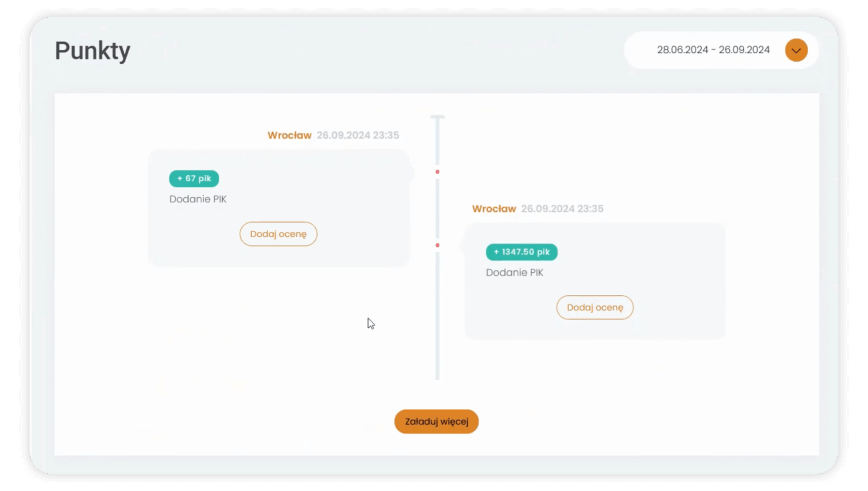Select the + 67 pik badge
The width and height of the screenshot is (868, 491).
(x=194, y=179)
